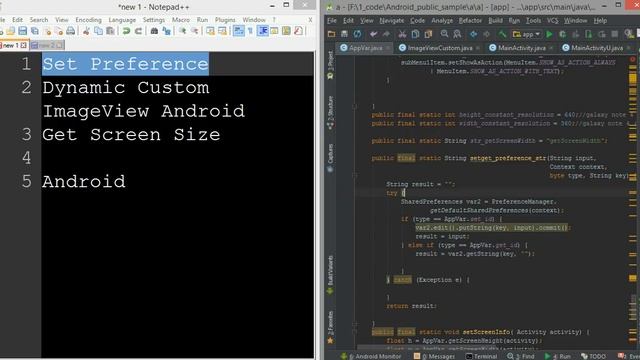The image size is (640, 360).
Task: Copy icon in Android Studio toolbar
Action: click(415, 34)
